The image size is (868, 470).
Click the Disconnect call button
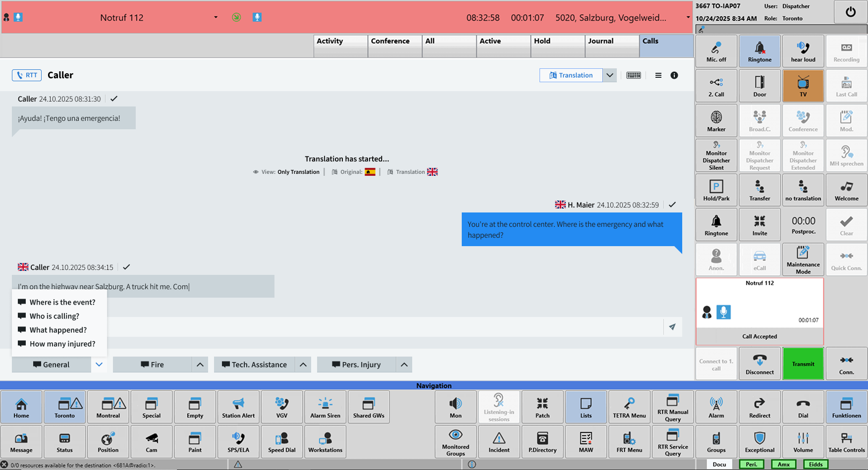click(759, 364)
